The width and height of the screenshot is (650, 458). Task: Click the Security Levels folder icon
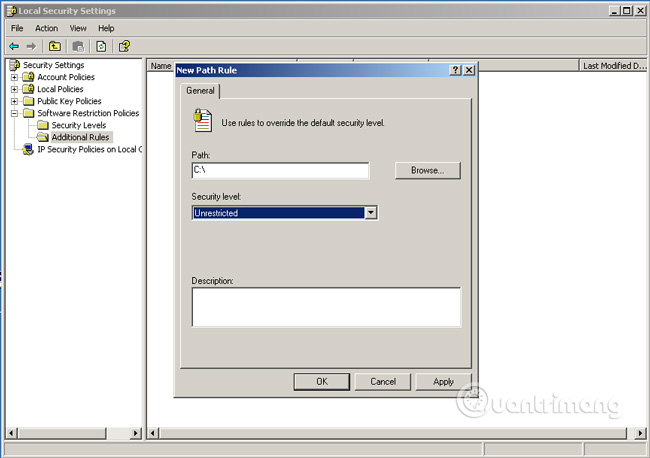(x=43, y=125)
